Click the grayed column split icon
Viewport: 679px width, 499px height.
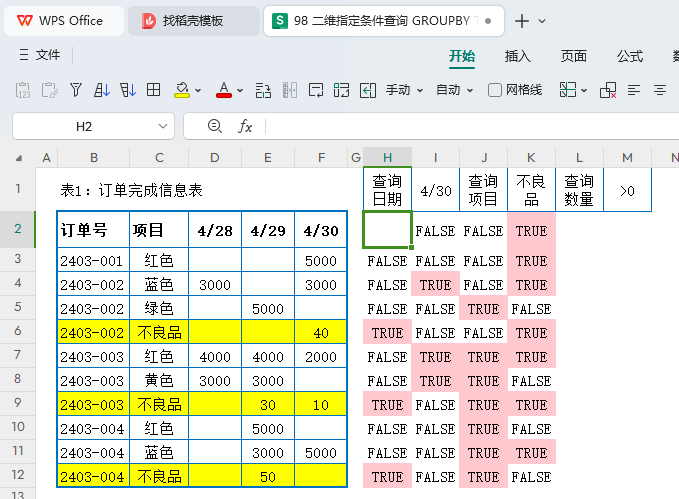290,90
